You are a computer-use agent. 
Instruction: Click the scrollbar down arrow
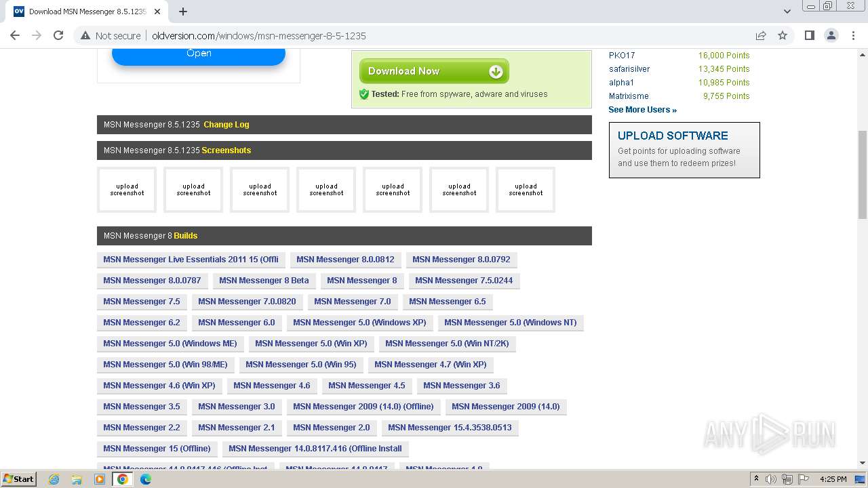click(863, 463)
